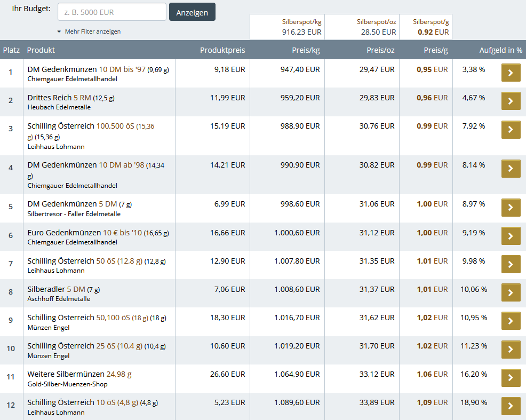Image resolution: width=526 pixels, height=420 pixels.
Task: Open DM Gedenkmünzen 5 DM product link
Action: (79, 204)
